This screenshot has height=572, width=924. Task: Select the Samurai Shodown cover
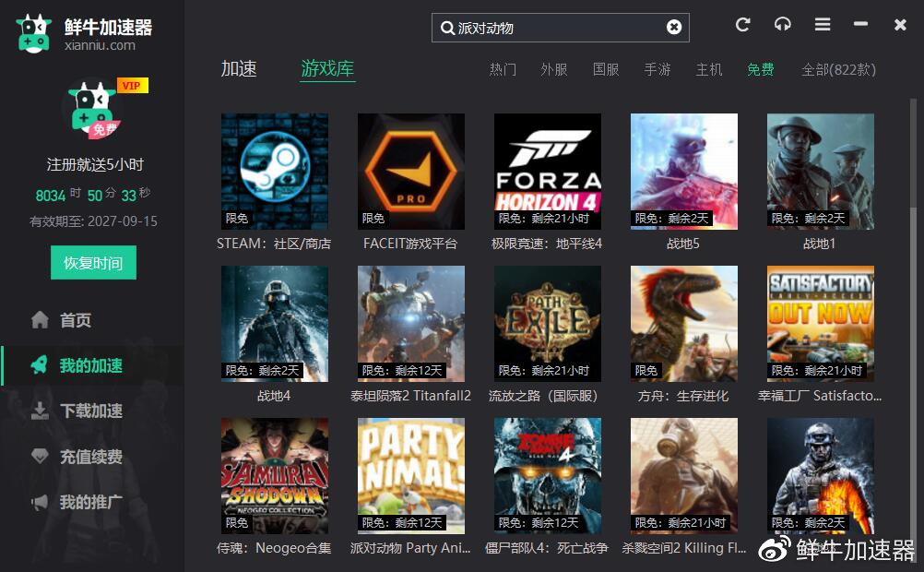tap(275, 476)
